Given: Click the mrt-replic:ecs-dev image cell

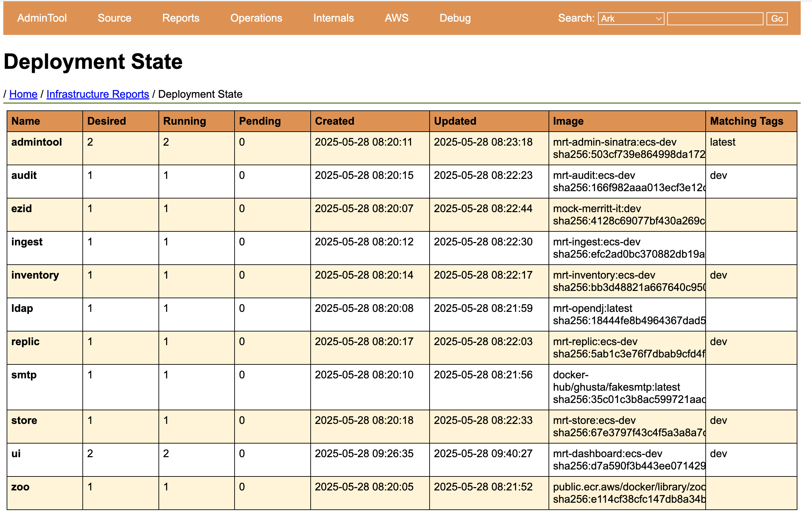Looking at the screenshot, I should (x=627, y=348).
